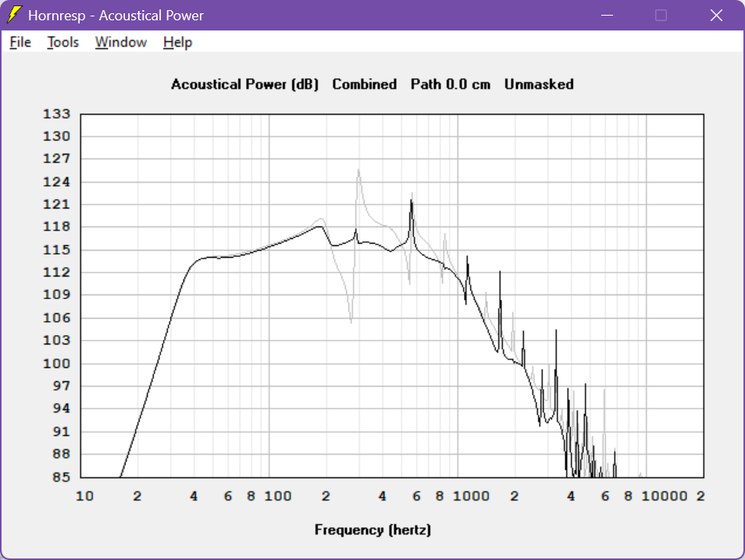Viewport: 745px width, 560px height.
Task: Click the 'Frequency (hertz)' axis label
Action: (372, 530)
